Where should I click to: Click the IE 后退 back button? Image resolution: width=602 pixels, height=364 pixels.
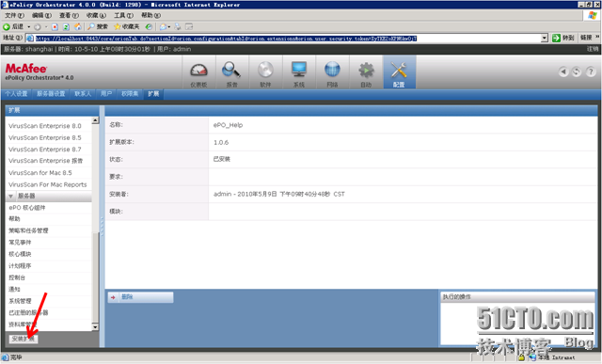13,27
